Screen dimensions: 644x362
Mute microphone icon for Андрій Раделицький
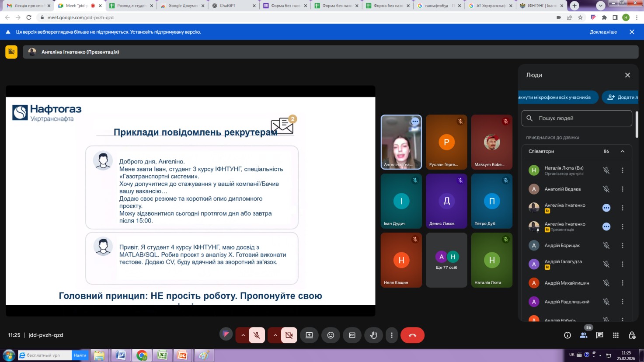point(606,302)
